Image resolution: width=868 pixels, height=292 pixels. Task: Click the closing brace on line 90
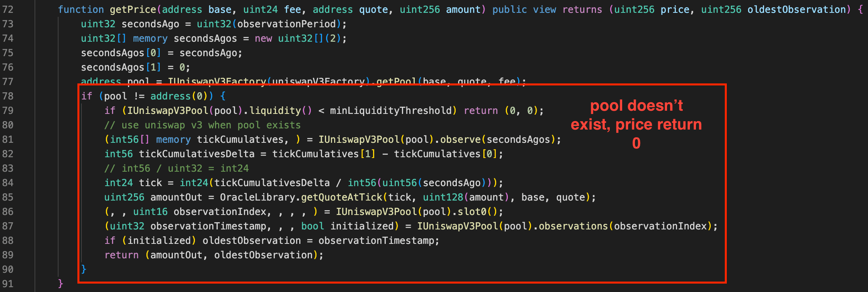pyautogui.click(x=84, y=270)
